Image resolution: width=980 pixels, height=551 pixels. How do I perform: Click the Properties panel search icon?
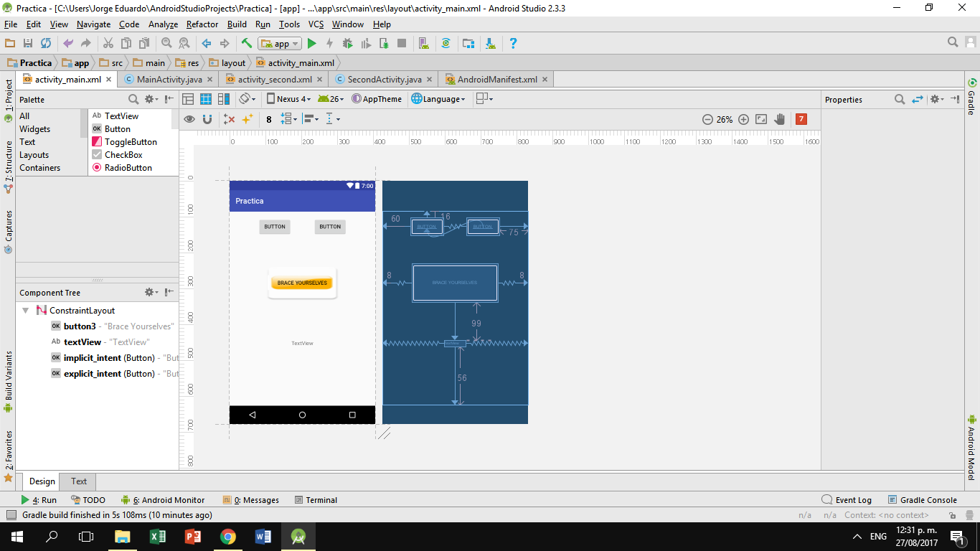[x=900, y=100]
